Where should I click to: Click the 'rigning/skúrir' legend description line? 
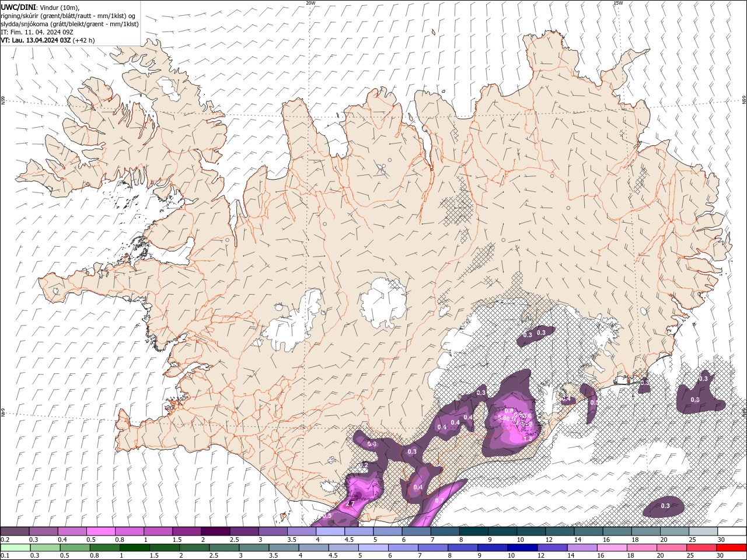[x=68, y=16]
